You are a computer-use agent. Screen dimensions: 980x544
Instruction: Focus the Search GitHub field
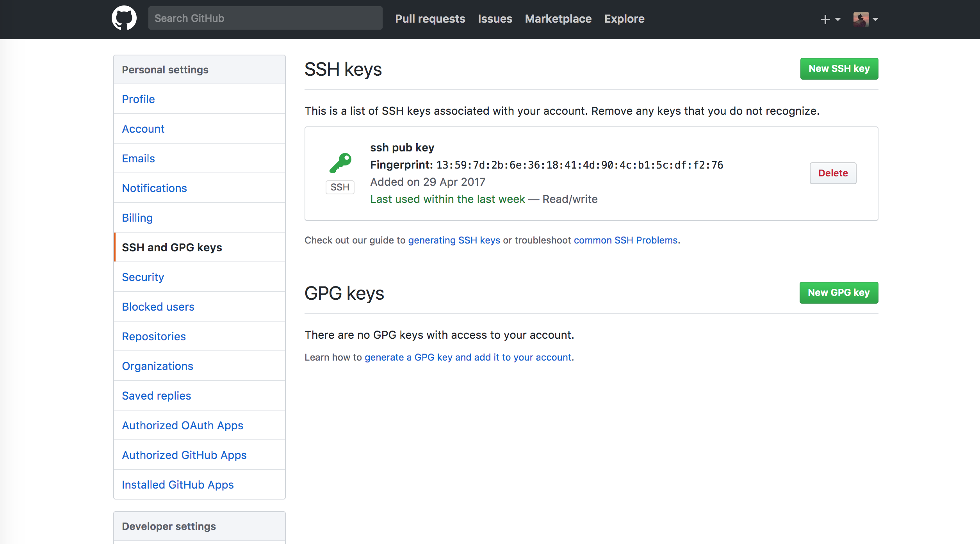pos(265,18)
